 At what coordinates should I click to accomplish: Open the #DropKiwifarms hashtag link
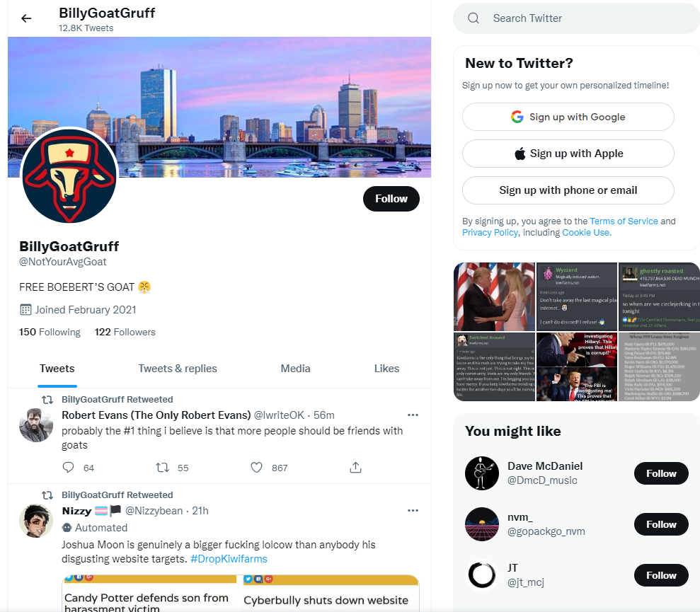click(229, 559)
